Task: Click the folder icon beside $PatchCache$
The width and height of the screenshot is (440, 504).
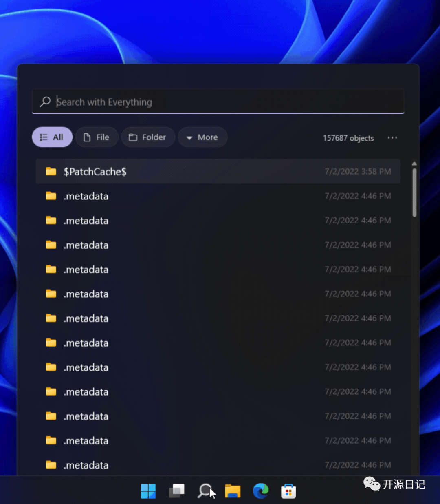Action: tap(51, 171)
